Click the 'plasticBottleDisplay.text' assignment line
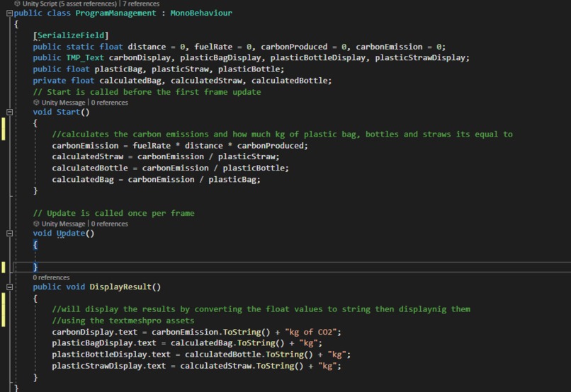 201,354
